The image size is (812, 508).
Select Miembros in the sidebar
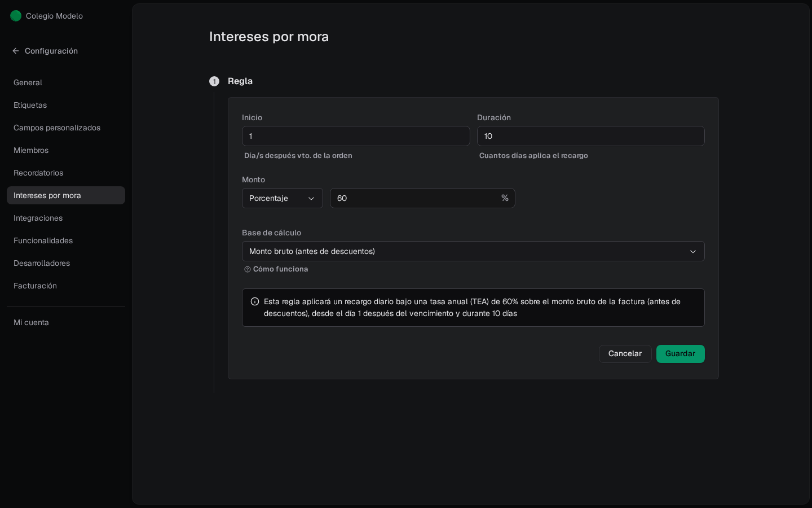[66, 150]
